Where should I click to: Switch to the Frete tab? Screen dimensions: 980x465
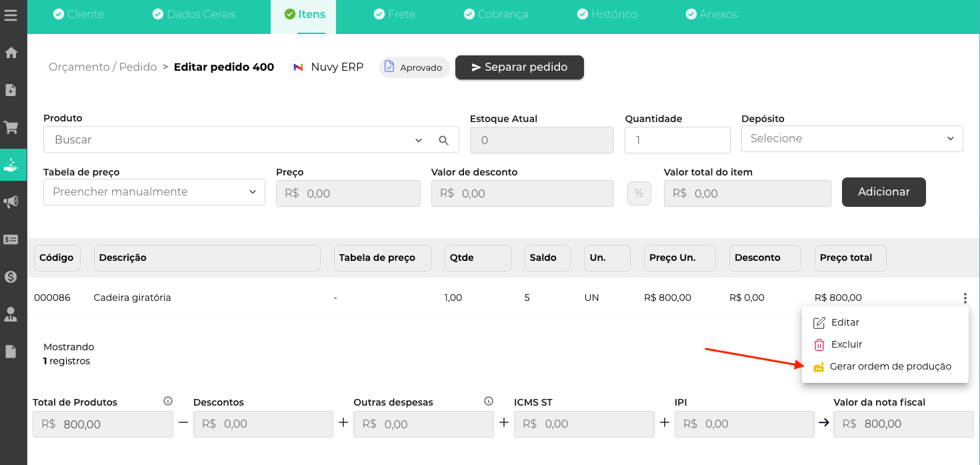(395, 14)
